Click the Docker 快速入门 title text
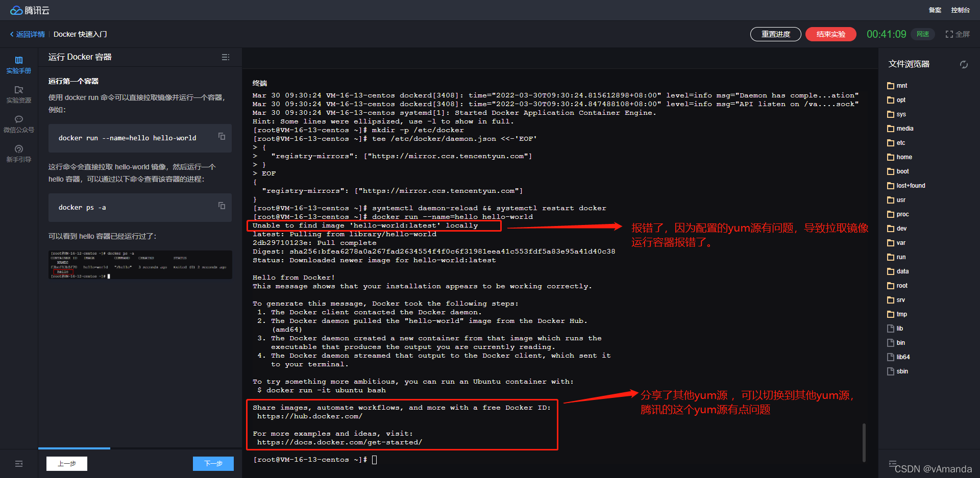The width and height of the screenshot is (980, 478). (80, 34)
